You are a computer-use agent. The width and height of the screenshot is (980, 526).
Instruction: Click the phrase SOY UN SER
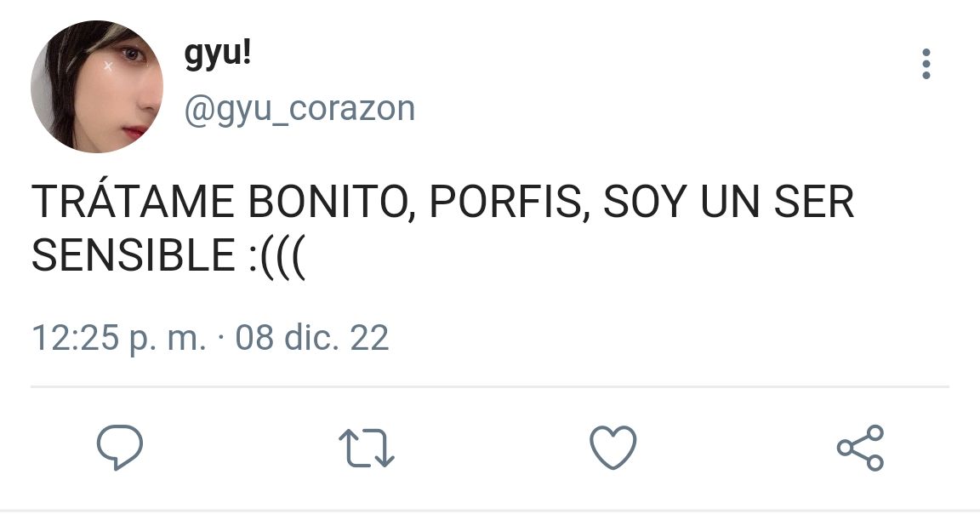(x=728, y=202)
